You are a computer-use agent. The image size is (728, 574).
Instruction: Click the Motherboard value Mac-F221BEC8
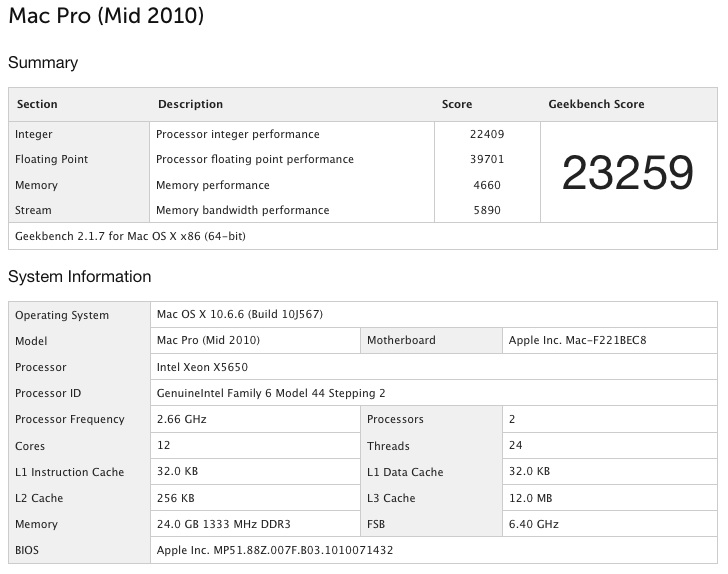click(x=578, y=340)
